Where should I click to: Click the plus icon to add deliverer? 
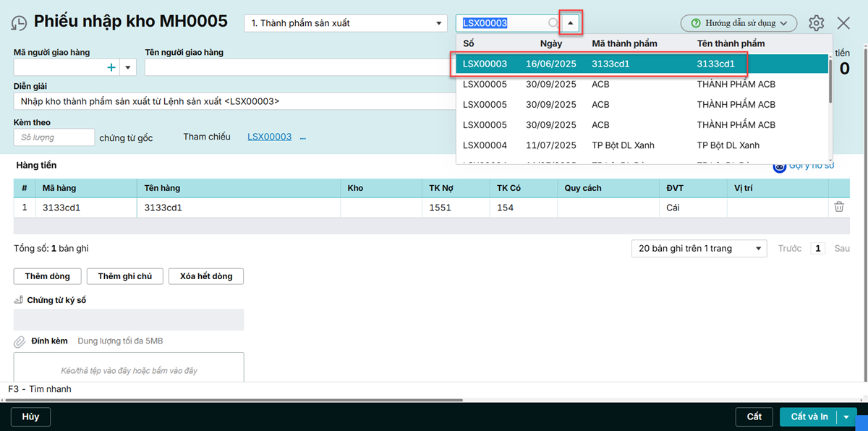(111, 67)
